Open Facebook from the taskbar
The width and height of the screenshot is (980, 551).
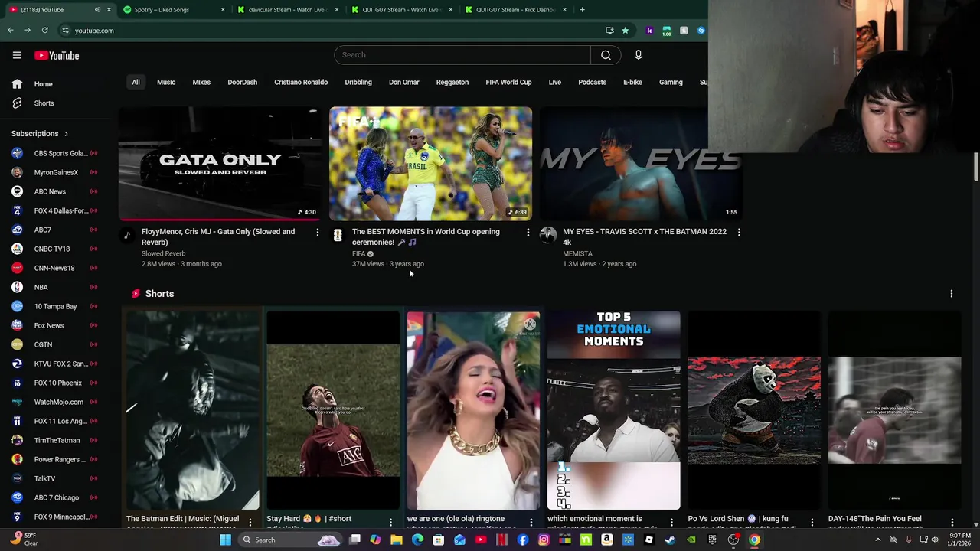(x=522, y=540)
